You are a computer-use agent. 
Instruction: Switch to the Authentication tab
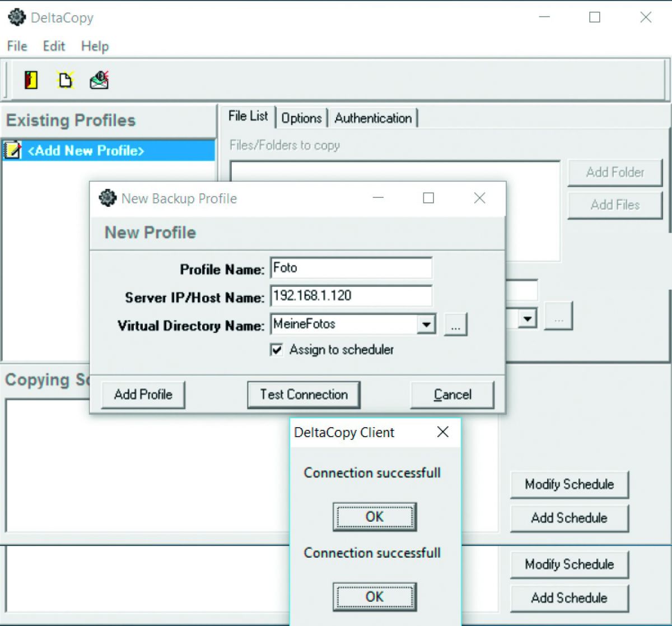pyautogui.click(x=373, y=118)
